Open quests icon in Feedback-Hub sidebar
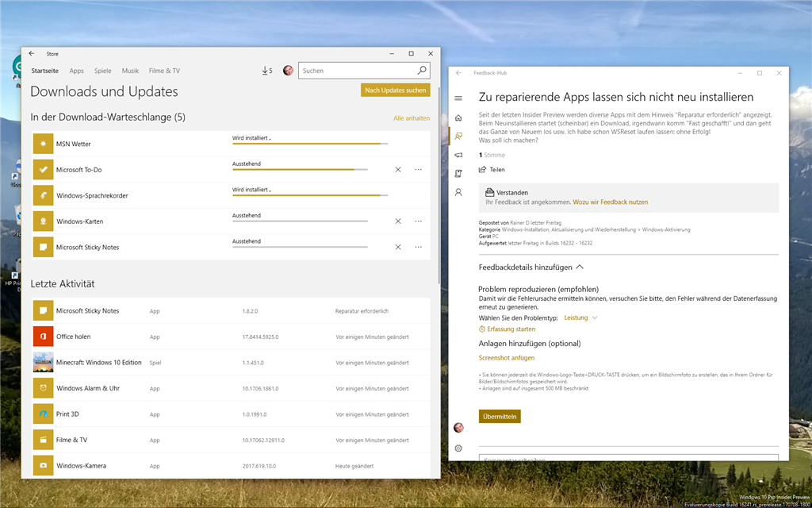The width and height of the screenshot is (812, 508). [x=458, y=174]
